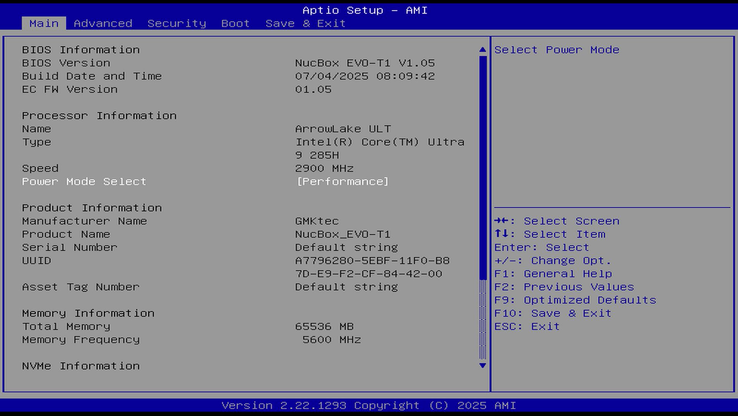Screen dimensions: 738x416
Task: Click the Serial Number label
Action: [70, 248]
